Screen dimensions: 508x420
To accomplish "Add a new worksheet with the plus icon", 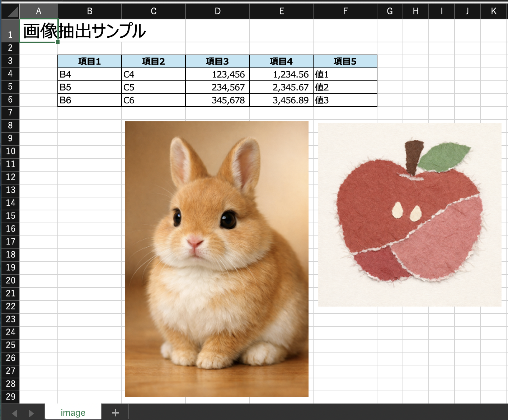I will 115,412.
